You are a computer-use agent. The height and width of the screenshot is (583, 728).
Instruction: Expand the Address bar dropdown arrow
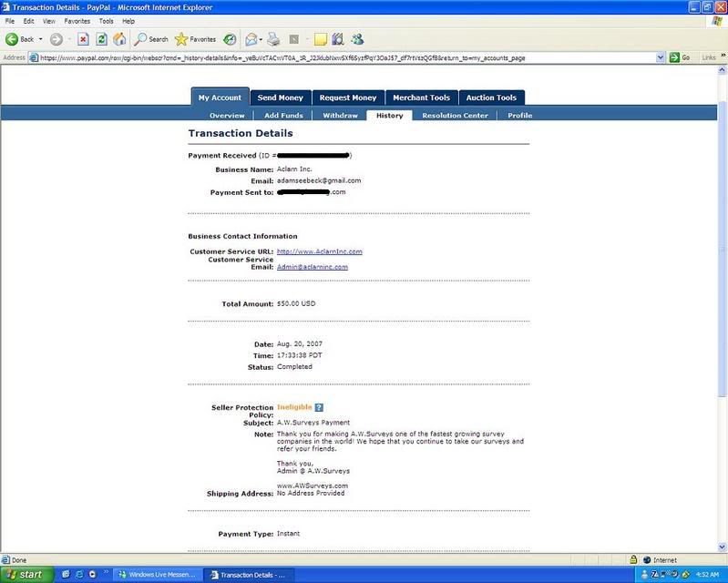[x=661, y=58]
